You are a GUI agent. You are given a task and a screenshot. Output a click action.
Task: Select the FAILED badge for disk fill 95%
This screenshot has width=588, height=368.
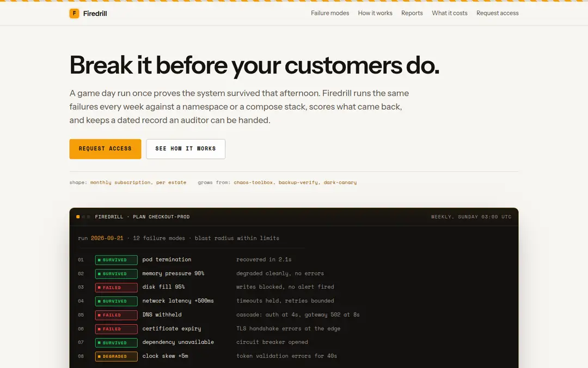117,287
